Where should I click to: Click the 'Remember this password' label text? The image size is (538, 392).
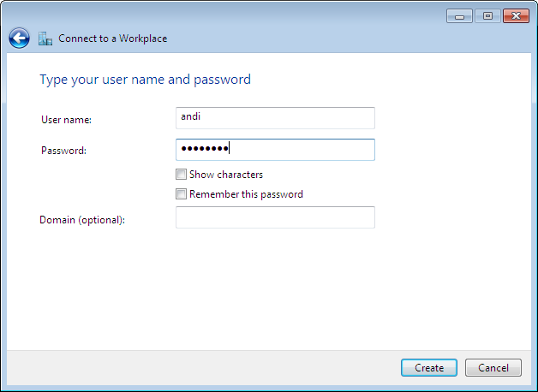246,194
